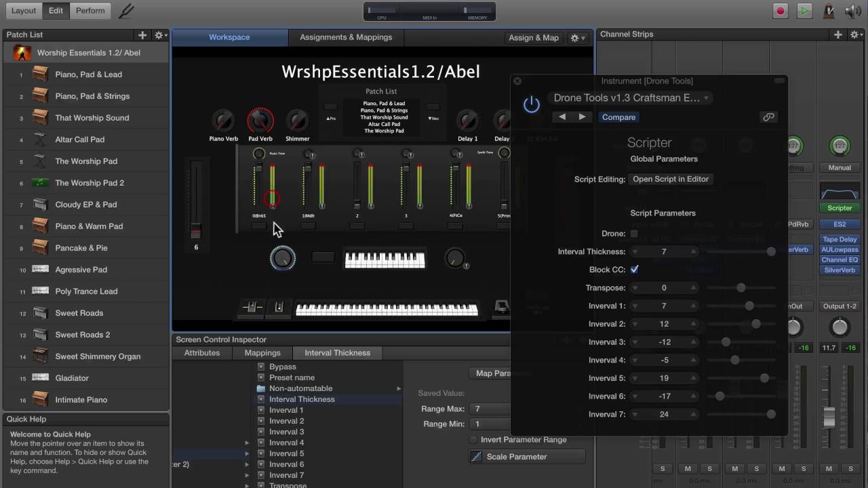Switch to Layout mode
868x488 pixels.
(x=23, y=10)
